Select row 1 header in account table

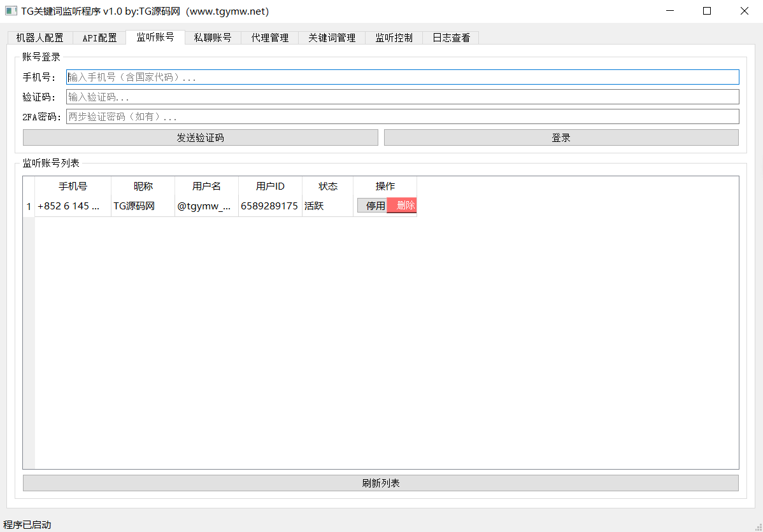tap(29, 206)
